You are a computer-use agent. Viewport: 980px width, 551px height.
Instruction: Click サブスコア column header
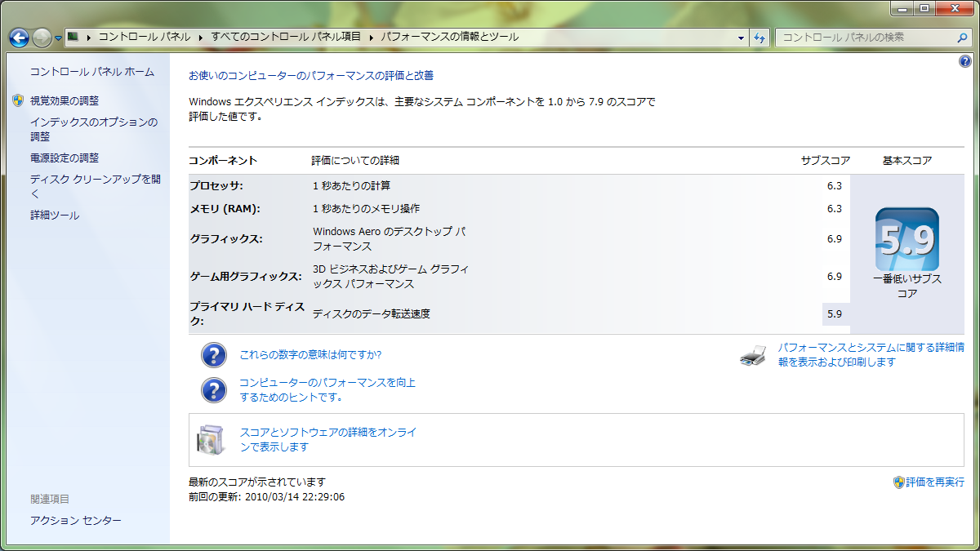click(825, 161)
